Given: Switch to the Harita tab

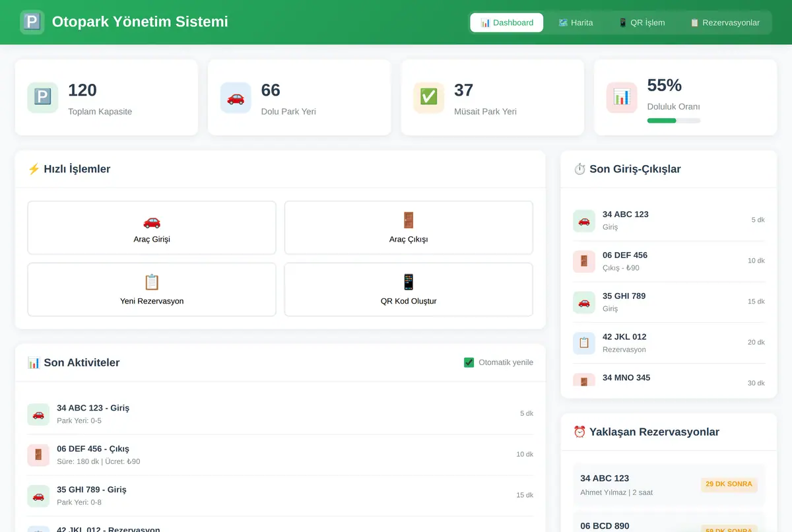Looking at the screenshot, I should [576, 22].
